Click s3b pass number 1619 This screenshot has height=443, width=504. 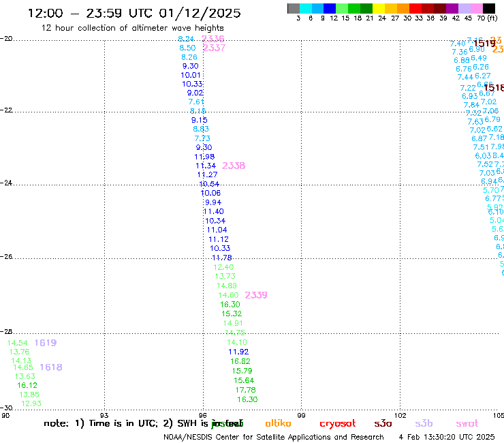[x=46, y=343]
